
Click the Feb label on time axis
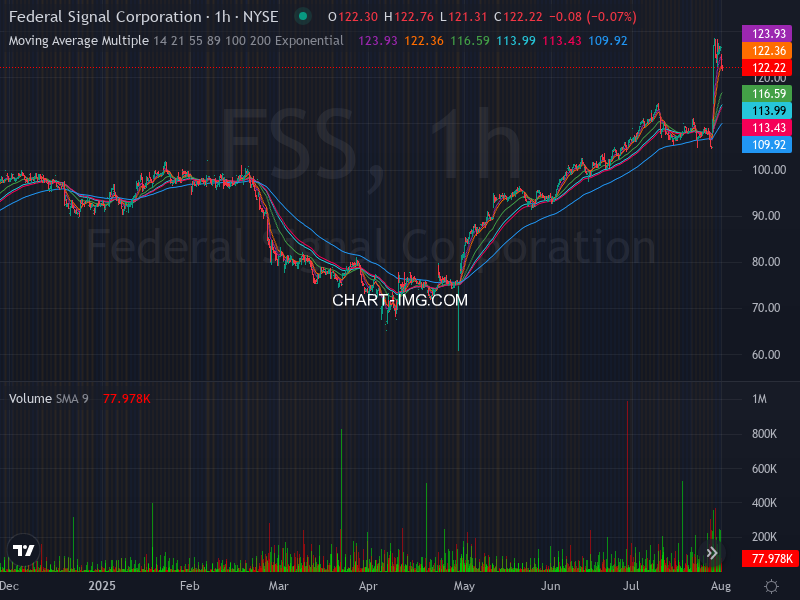click(189, 586)
